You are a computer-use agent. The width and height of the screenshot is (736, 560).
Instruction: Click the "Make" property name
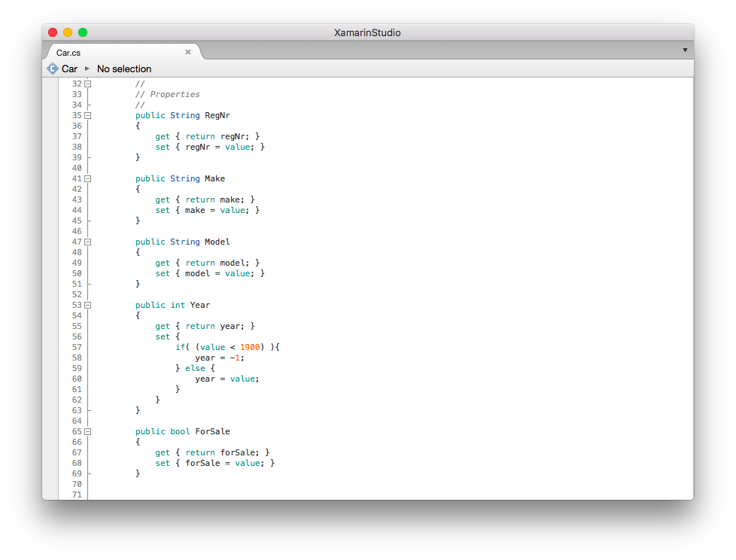[x=214, y=179]
